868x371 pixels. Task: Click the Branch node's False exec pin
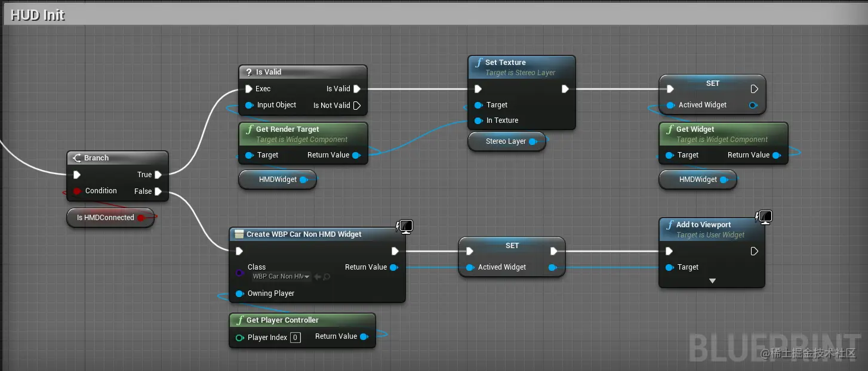pos(158,191)
